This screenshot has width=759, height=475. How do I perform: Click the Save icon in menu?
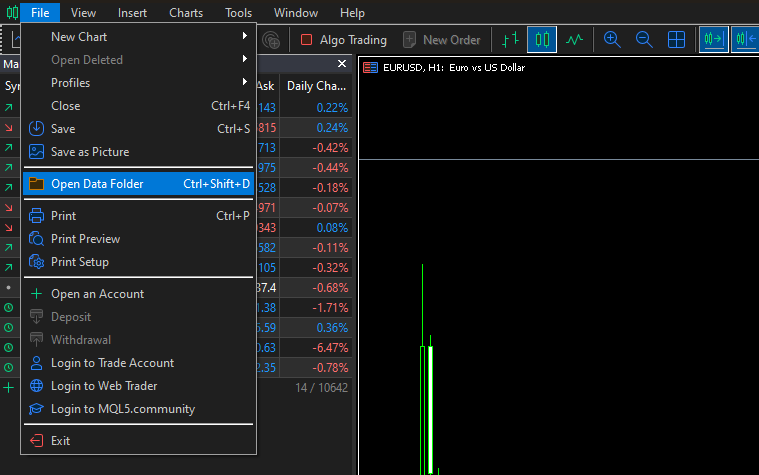[x=36, y=129]
